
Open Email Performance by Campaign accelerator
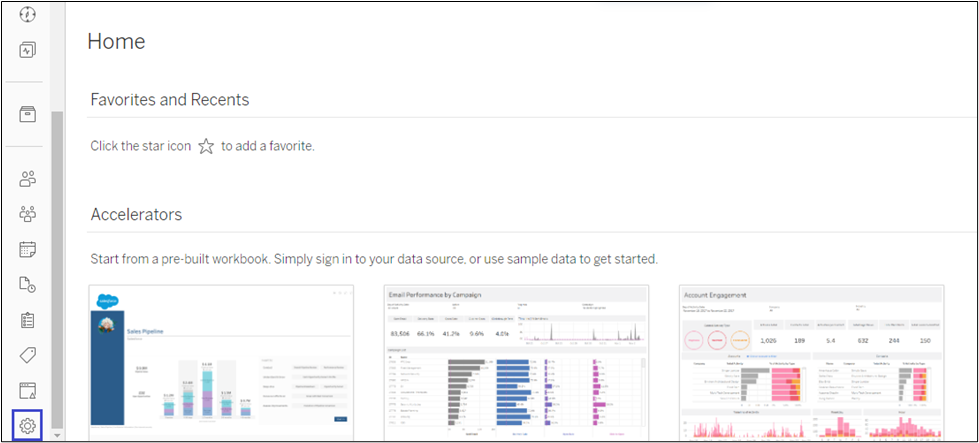point(516,362)
